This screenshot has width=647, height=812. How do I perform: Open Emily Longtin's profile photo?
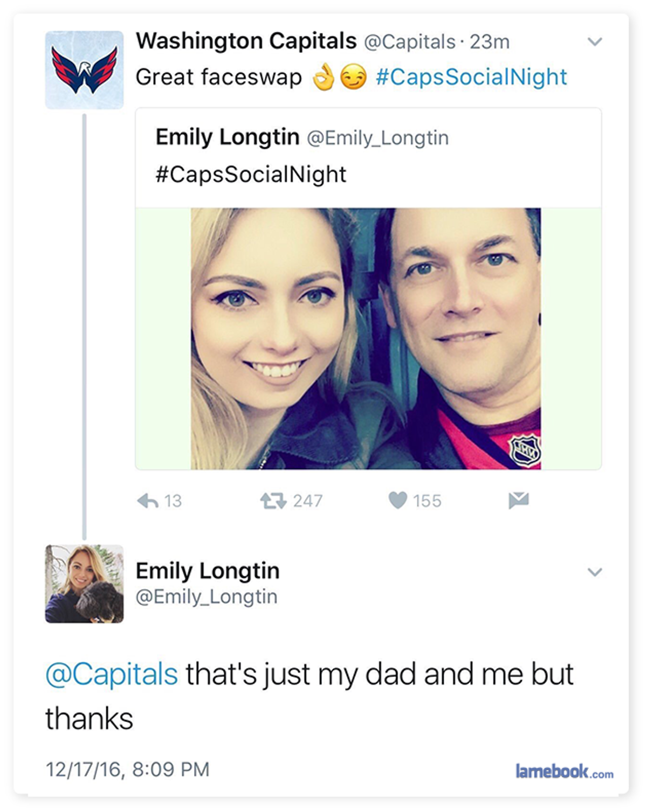(x=84, y=584)
